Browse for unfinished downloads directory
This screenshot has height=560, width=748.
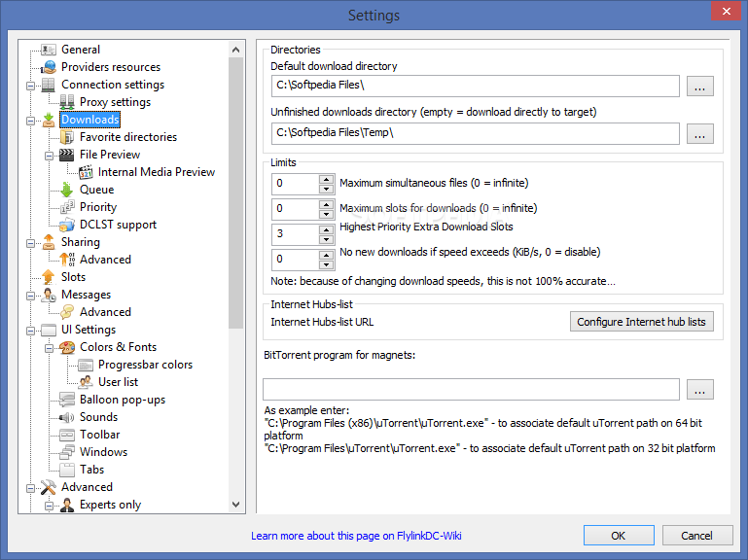click(x=699, y=134)
